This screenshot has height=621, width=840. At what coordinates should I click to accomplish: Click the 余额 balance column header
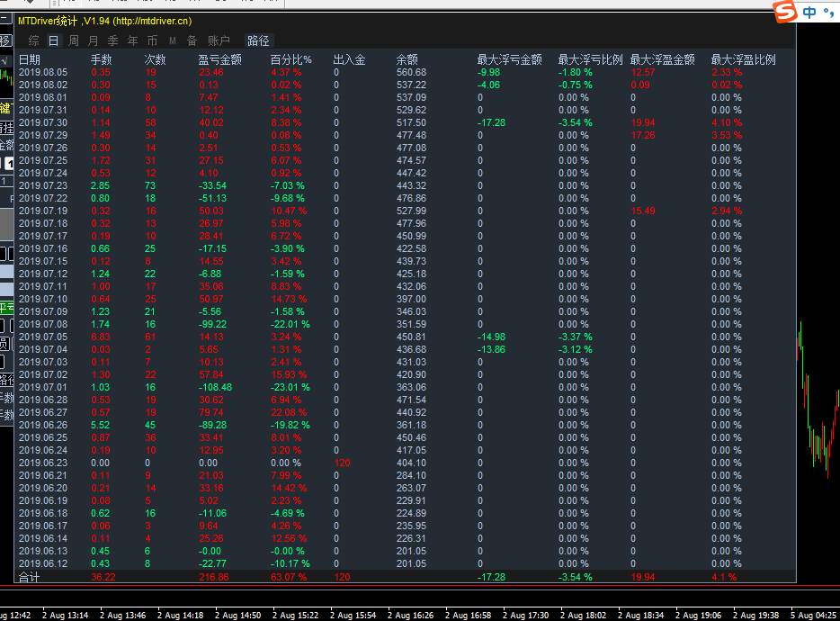(407, 59)
